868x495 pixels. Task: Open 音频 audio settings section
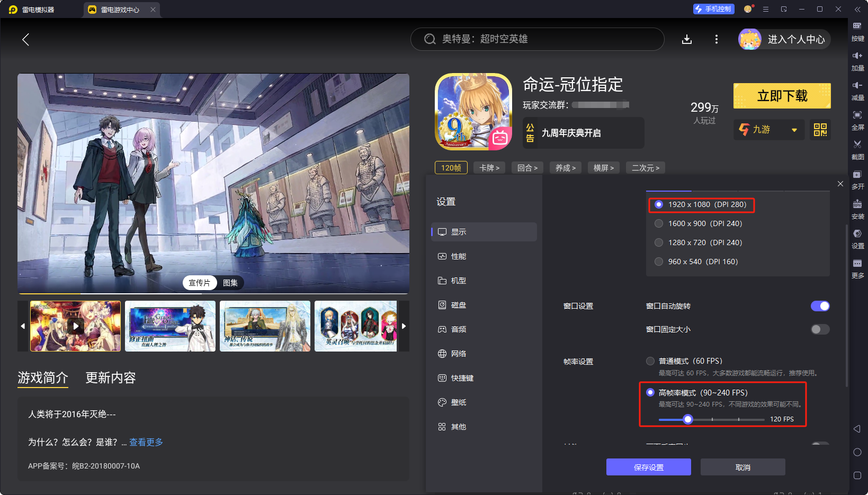coord(484,329)
